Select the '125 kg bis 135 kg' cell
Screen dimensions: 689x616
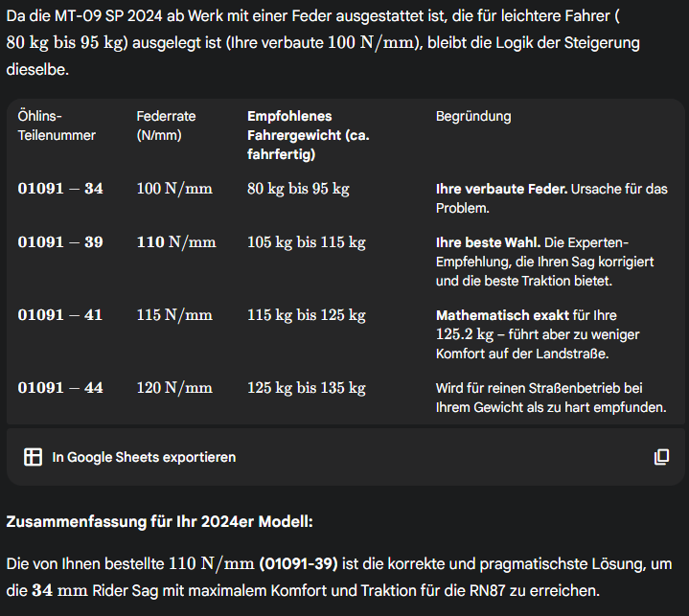click(306, 388)
